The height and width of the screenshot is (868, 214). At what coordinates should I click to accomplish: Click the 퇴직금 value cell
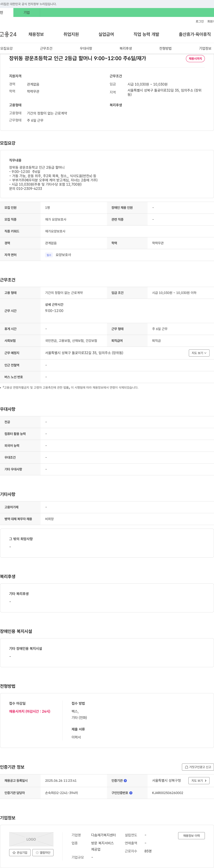pyautogui.click(x=156, y=341)
